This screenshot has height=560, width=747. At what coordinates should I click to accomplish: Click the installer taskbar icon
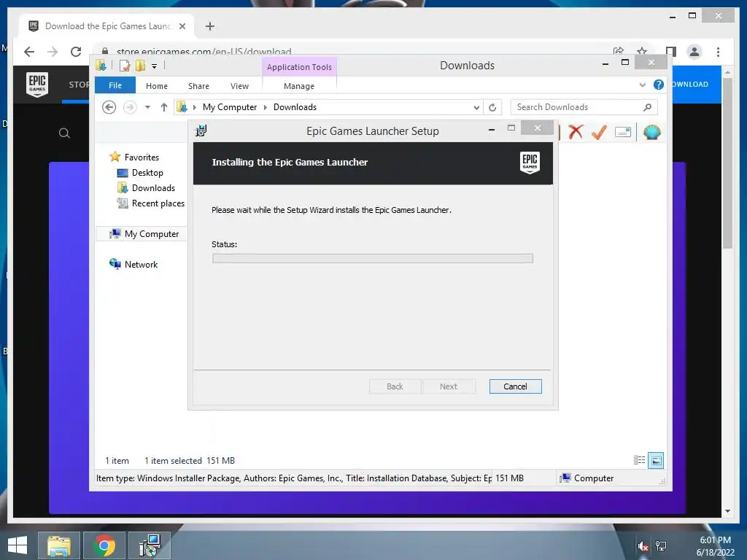click(150, 545)
